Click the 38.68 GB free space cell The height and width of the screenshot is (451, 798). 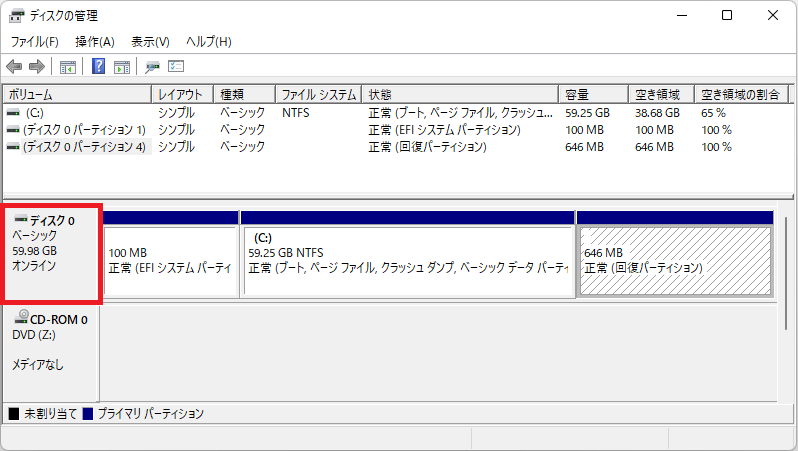[657, 112]
